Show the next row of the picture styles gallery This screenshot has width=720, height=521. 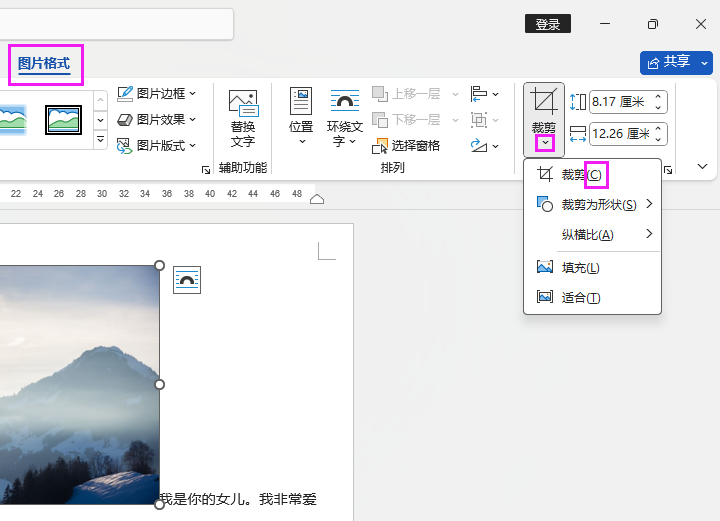click(100, 120)
